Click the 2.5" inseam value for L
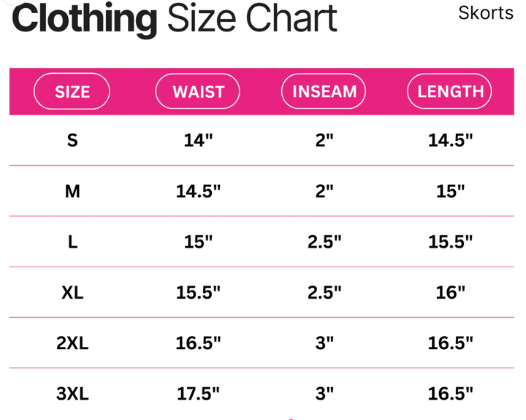The width and height of the screenshot is (526, 420). click(x=324, y=242)
